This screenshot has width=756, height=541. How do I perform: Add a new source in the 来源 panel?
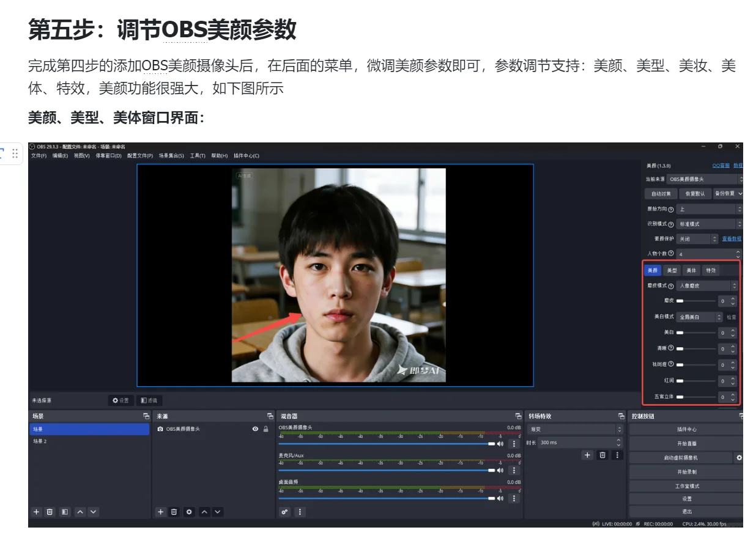(161, 512)
